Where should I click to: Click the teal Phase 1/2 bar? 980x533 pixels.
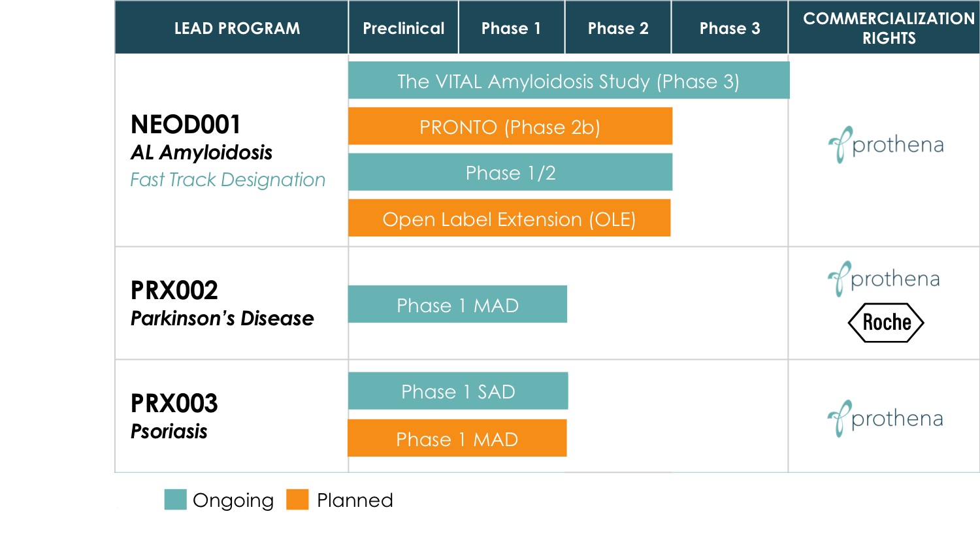(x=510, y=172)
